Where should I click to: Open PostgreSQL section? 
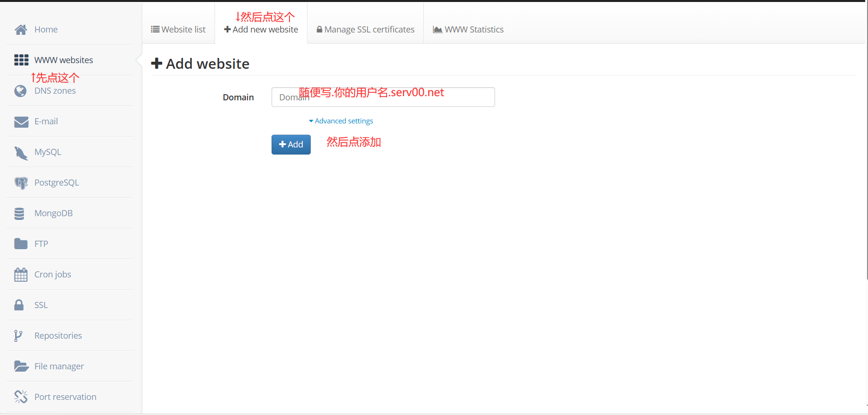[x=70, y=182]
